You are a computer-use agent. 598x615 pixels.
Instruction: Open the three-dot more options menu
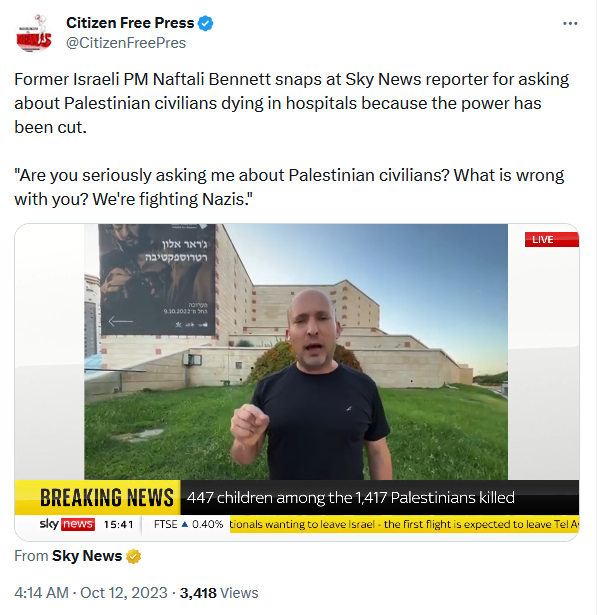tap(570, 24)
